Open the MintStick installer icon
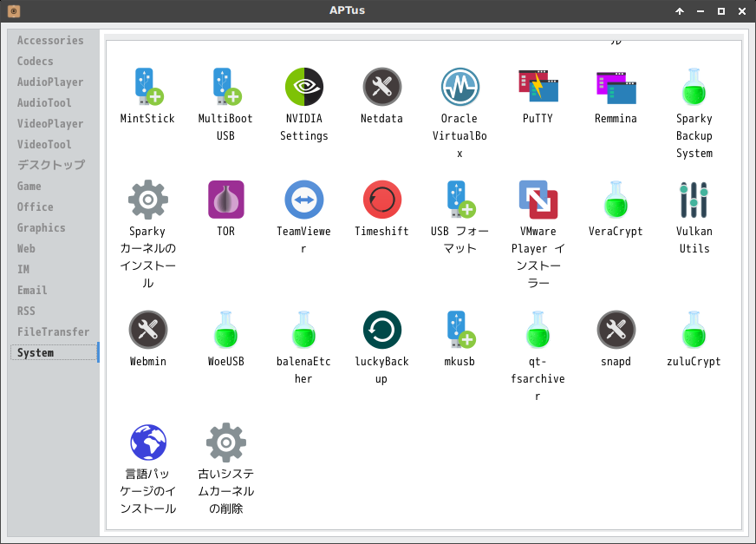756x544 pixels. (148, 87)
